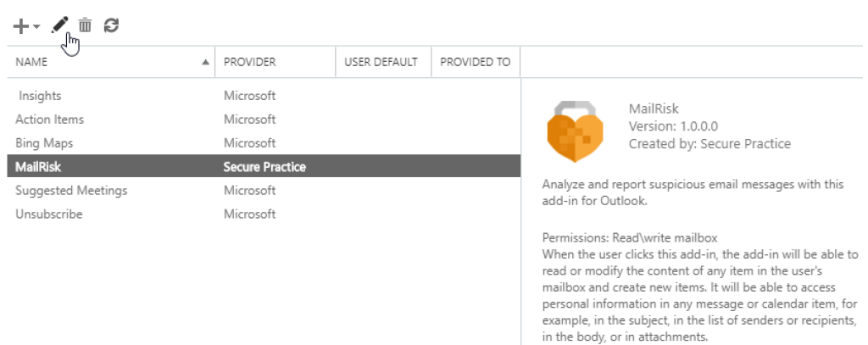This screenshot has width=868, height=345.
Task: Select the Suggested Meetings add-in
Action: pyautogui.click(x=71, y=191)
